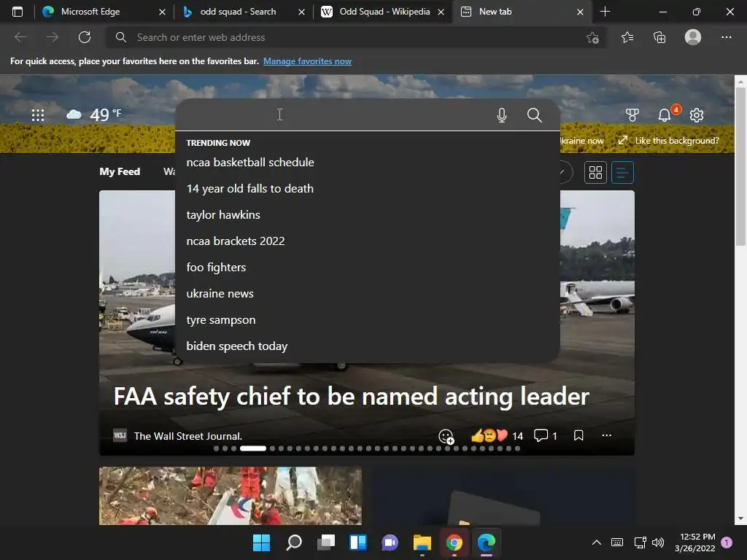
Task: Switch to the Odd Squad - Wikipedia tab
Action: [383, 12]
